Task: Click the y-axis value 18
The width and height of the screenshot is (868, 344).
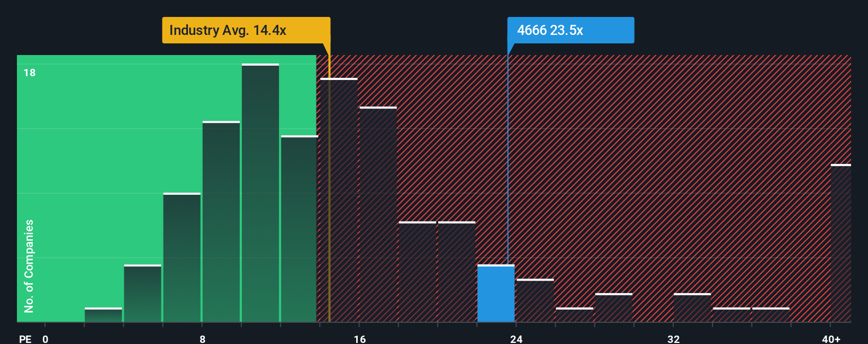Action: (x=30, y=73)
